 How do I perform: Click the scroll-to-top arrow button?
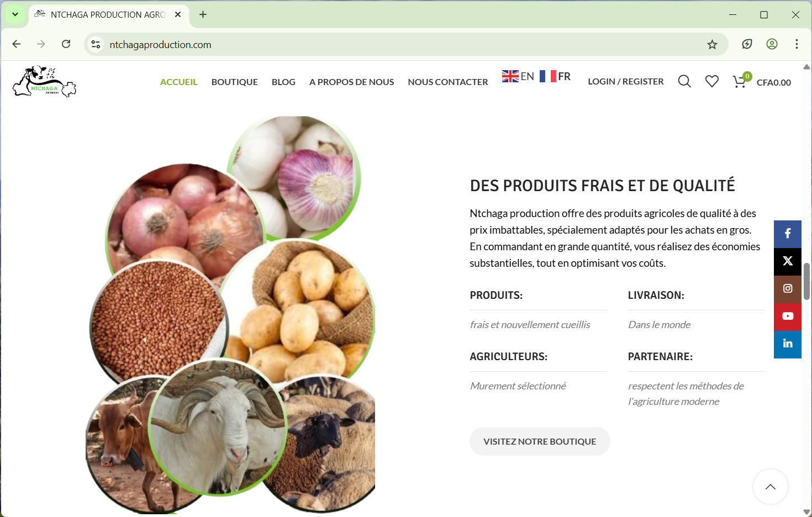[771, 487]
